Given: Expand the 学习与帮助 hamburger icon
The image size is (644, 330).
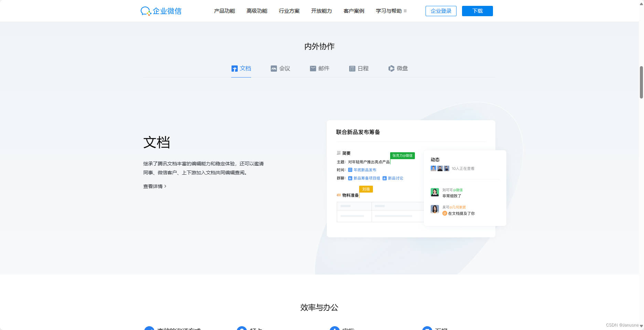Looking at the screenshot, I should tap(405, 11).
